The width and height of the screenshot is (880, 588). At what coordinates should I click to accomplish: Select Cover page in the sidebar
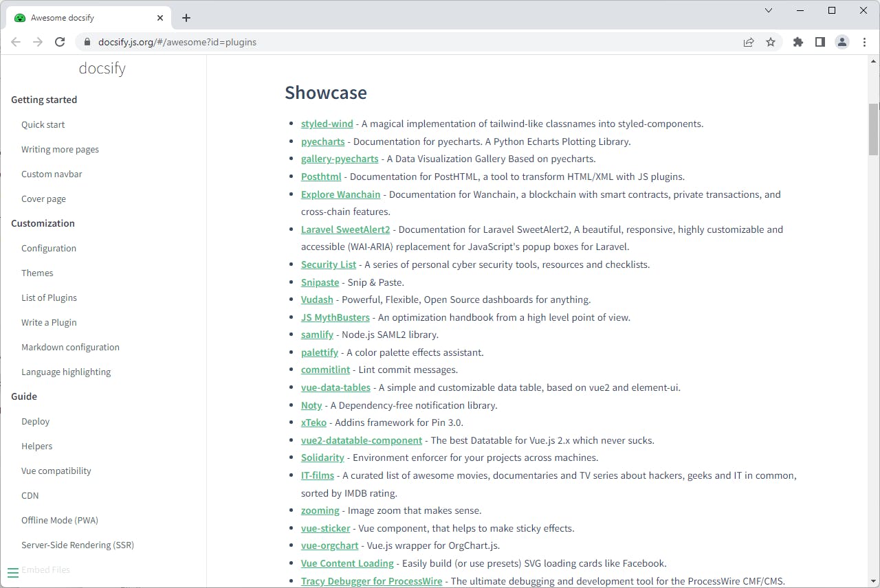click(x=43, y=199)
